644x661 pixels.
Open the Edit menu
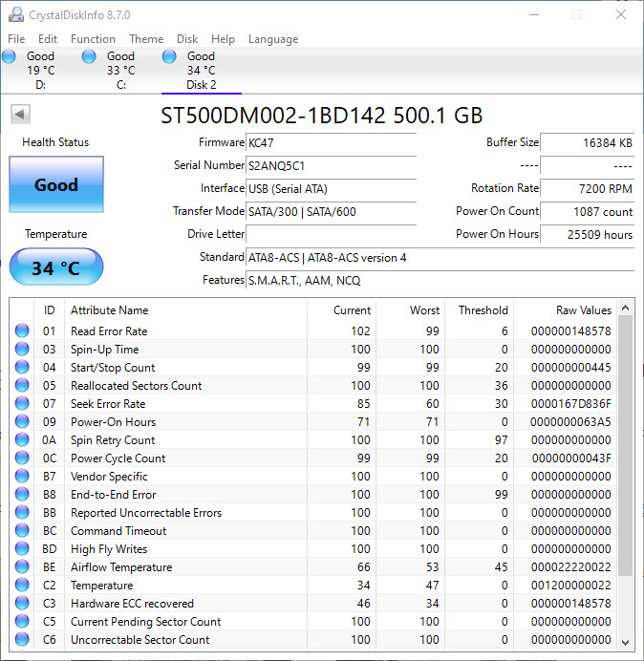(x=47, y=39)
